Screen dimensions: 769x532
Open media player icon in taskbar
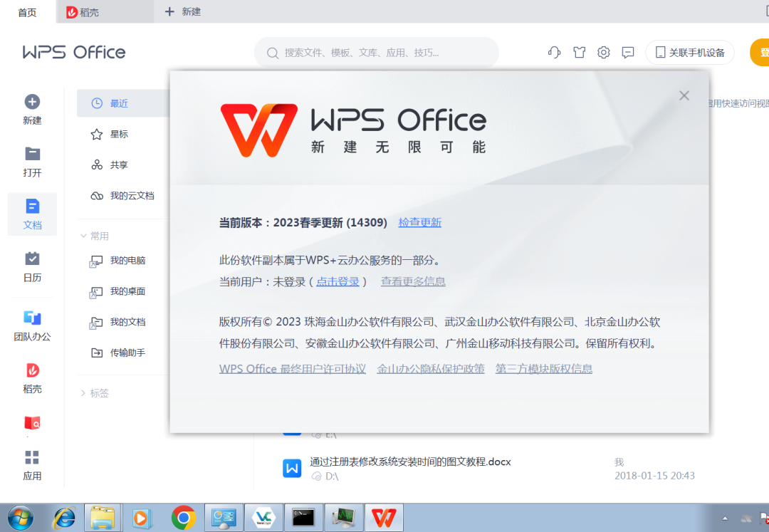point(141,518)
